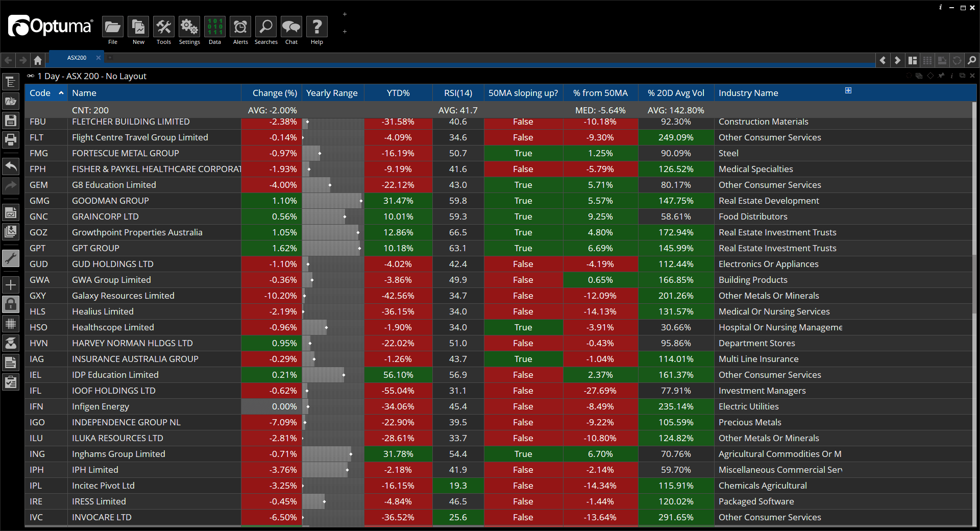Click the GRAINCORP LTD yearly range bar
The image size is (980, 531).
coord(333,216)
